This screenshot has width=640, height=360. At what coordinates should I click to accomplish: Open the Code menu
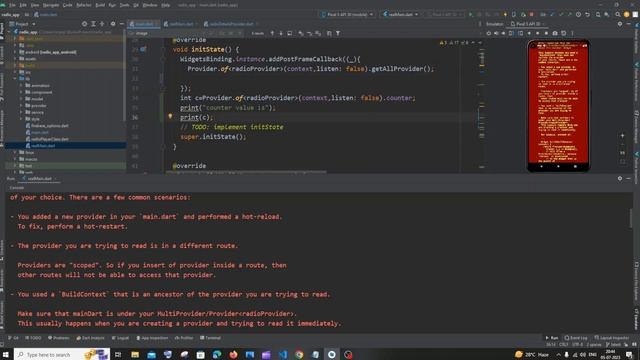click(x=68, y=5)
